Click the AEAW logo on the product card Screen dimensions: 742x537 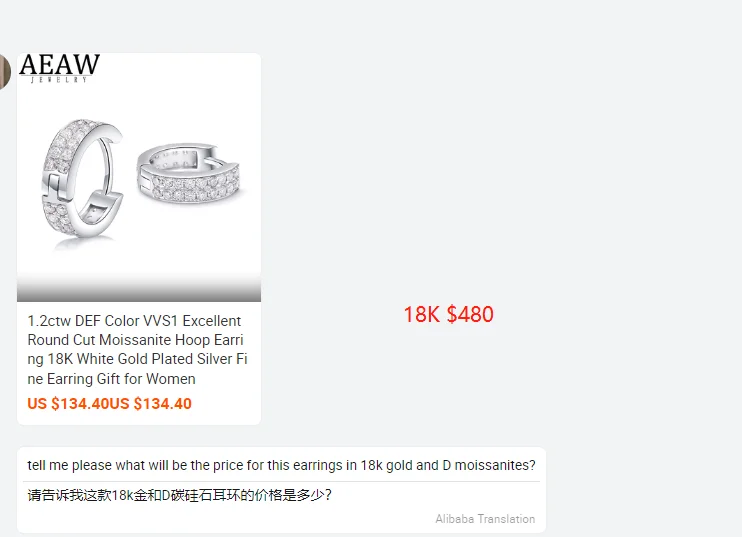(x=60, y=64)
